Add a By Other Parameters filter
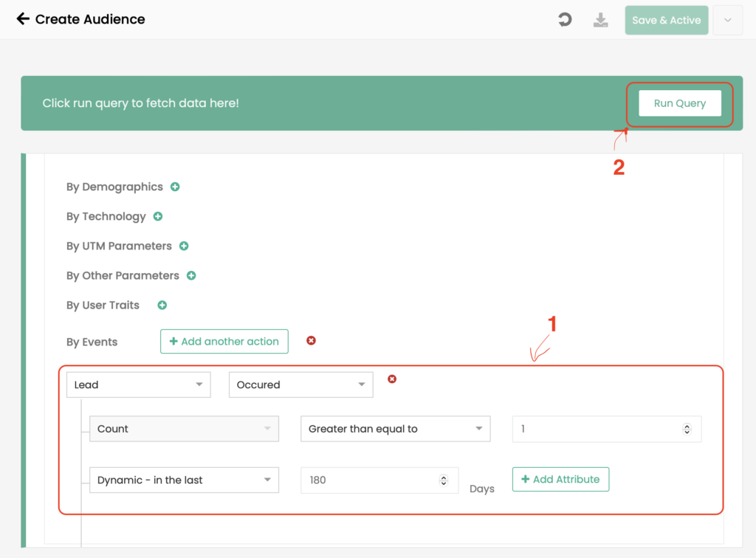 click(x=191, y=275)
